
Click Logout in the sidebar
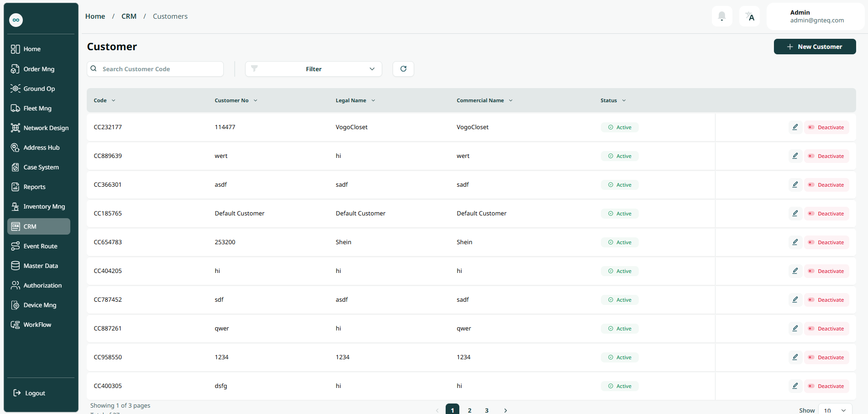[29, 393]
